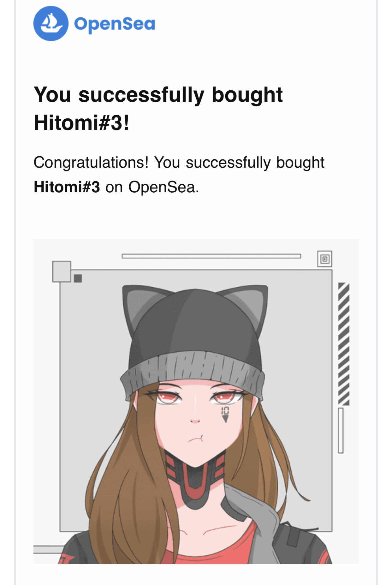
Task: Click the thin vertical bar below the stripes
Action: pyautogui.click(x=341, y=431)
